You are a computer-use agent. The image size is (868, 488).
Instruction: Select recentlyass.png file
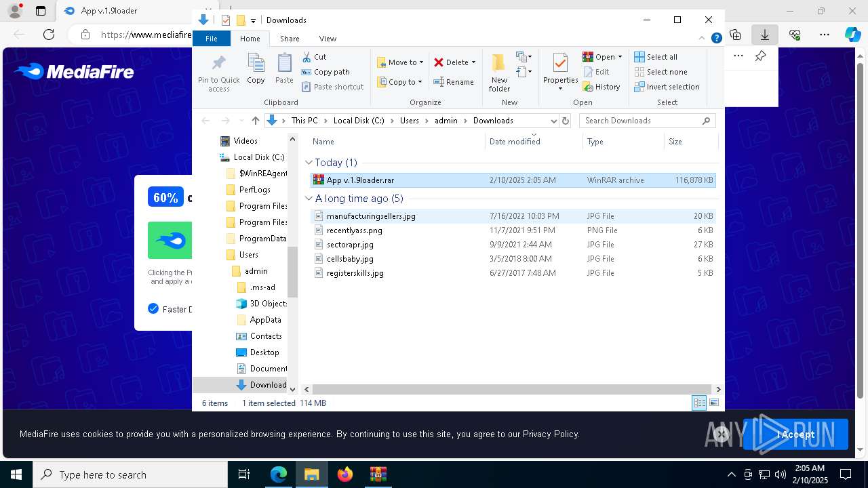(x=513, y=230)
